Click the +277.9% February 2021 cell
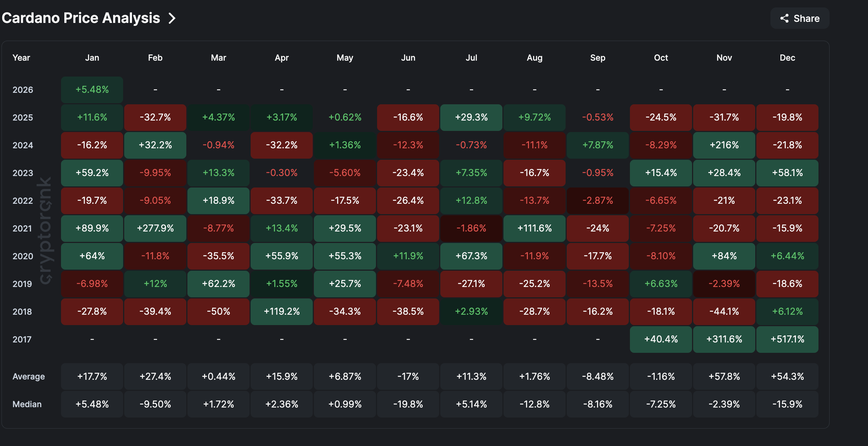The height and width of the screenshot is (446, 868). coord(155,228)
